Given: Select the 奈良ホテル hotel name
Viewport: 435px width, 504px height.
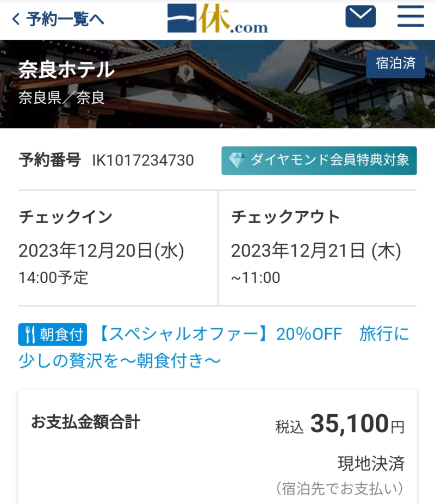Looking at the screenshot, I should [66, 70].
